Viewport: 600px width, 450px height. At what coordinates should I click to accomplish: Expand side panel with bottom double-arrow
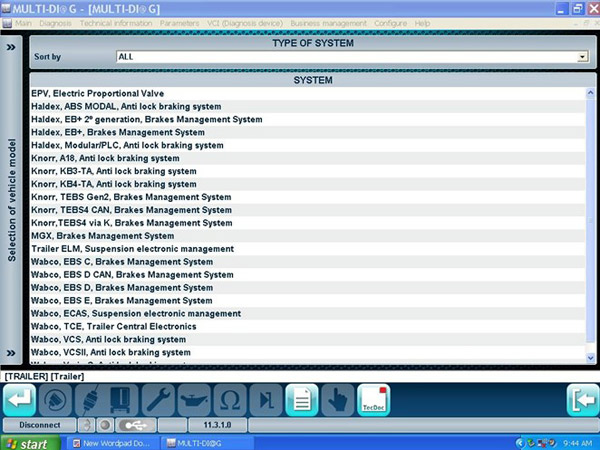(x=10, y=352)
